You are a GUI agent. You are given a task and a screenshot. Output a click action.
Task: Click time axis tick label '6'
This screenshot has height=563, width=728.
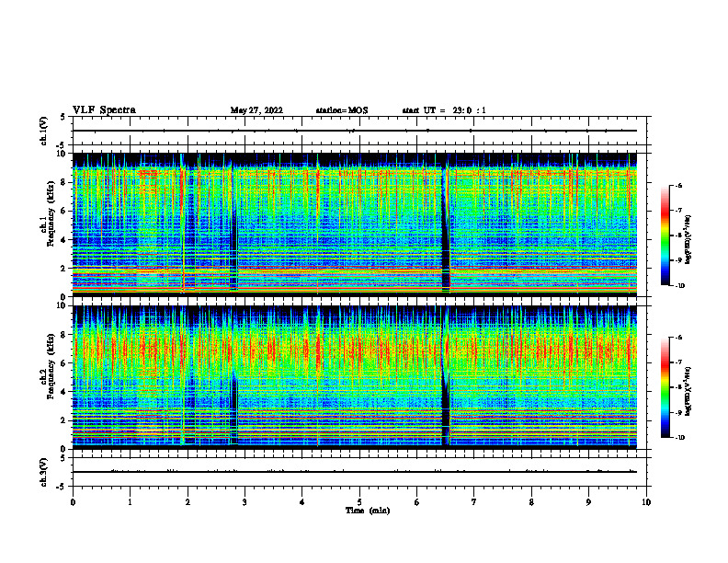417,502
